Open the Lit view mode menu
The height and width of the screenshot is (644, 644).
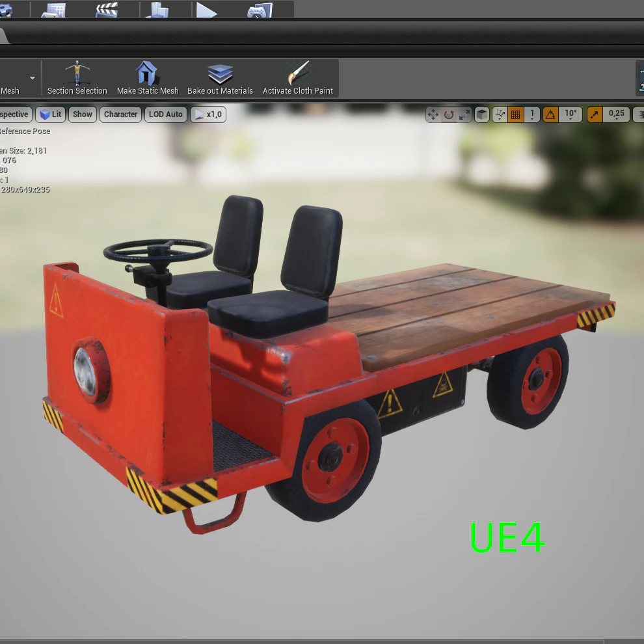[51, 114]
